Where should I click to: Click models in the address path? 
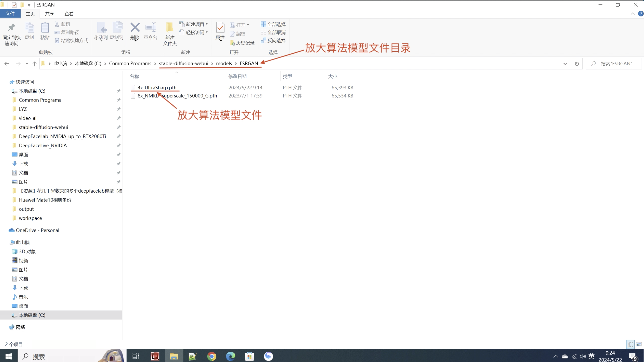click(x=224, y=64)
